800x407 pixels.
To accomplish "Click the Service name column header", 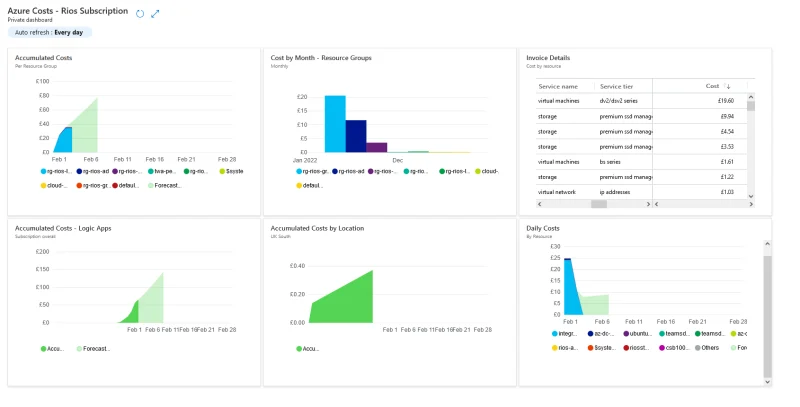I will [558, 86].
